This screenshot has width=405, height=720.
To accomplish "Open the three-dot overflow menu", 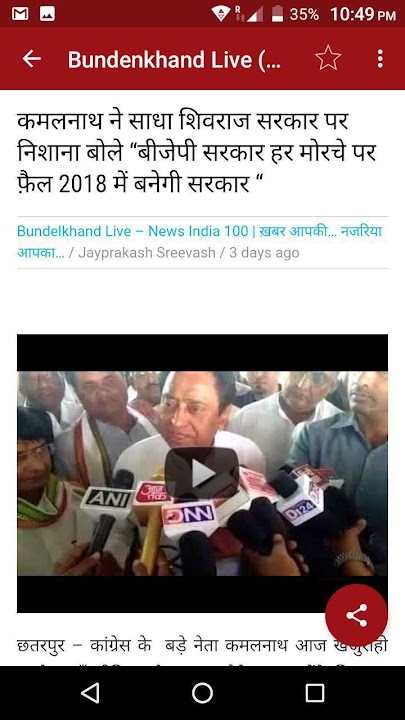I will pyautogui.click(x=380, y=59).
